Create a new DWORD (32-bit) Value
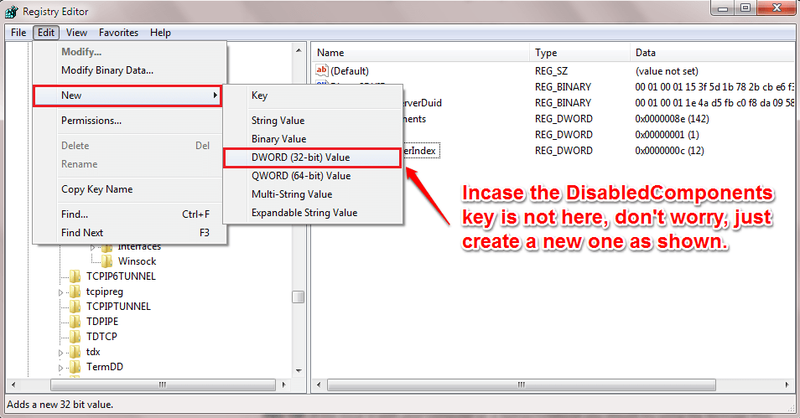Image resolution: width=800 pixels, height=418 pixels. 312,158
